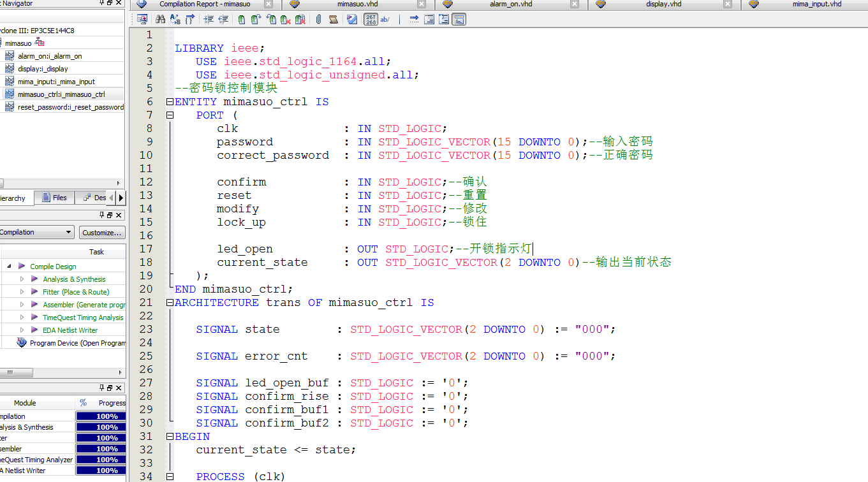
Task: Select Program Device task entry
Action: pos(77,343)
